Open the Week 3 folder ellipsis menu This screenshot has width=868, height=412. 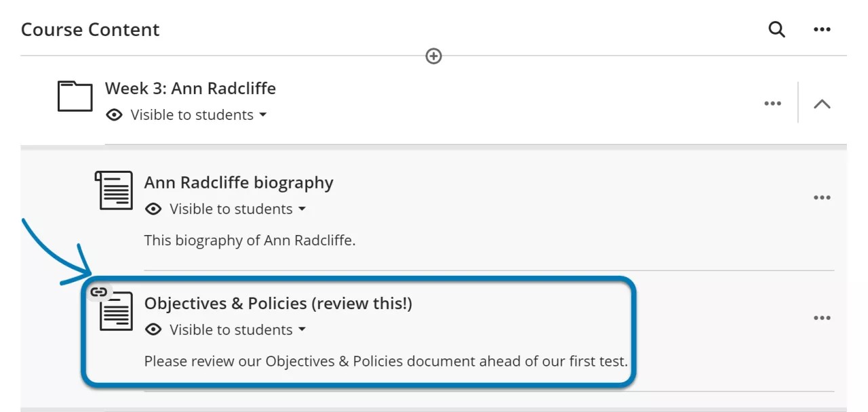(x=772, y=103)
